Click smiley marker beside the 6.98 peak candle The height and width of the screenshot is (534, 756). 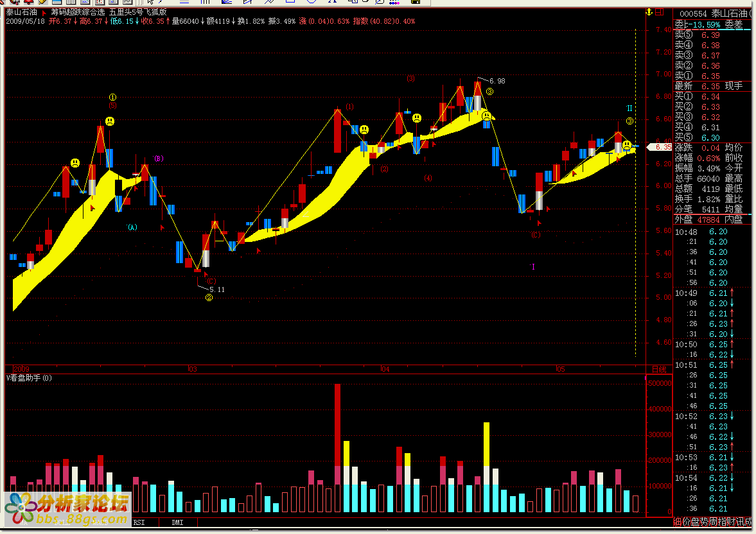[487, 116]
